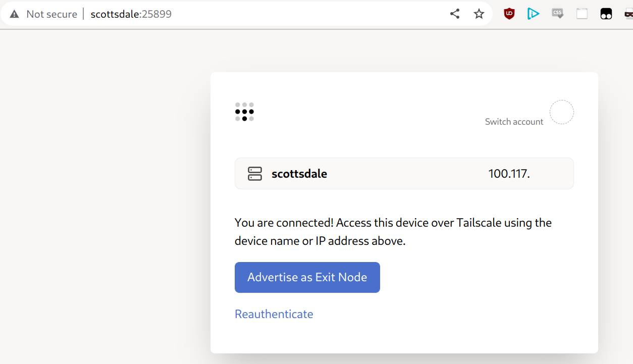The height and width of the screenshot is (364, 633).
Task: Select the scottsdale device info card
Action: coord(404,173)
